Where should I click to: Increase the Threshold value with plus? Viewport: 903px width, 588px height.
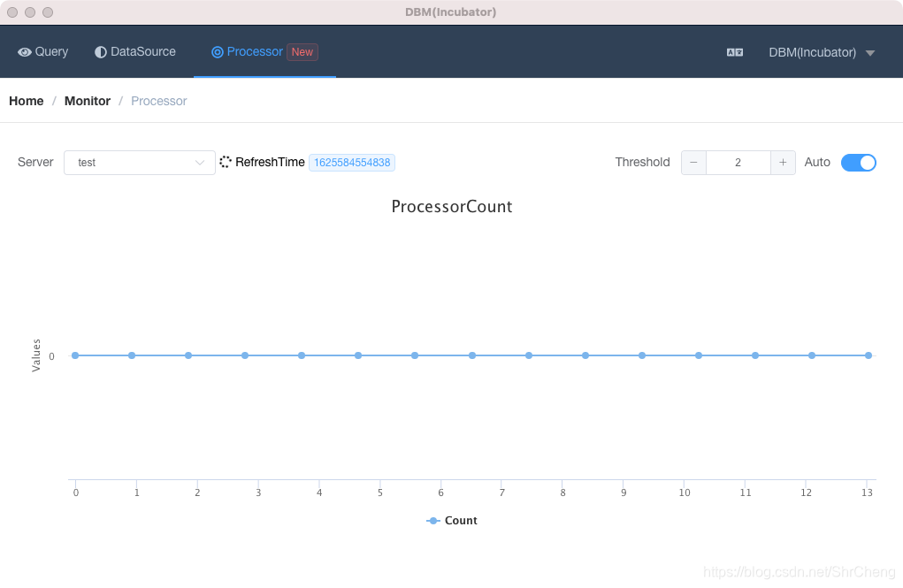783,163
